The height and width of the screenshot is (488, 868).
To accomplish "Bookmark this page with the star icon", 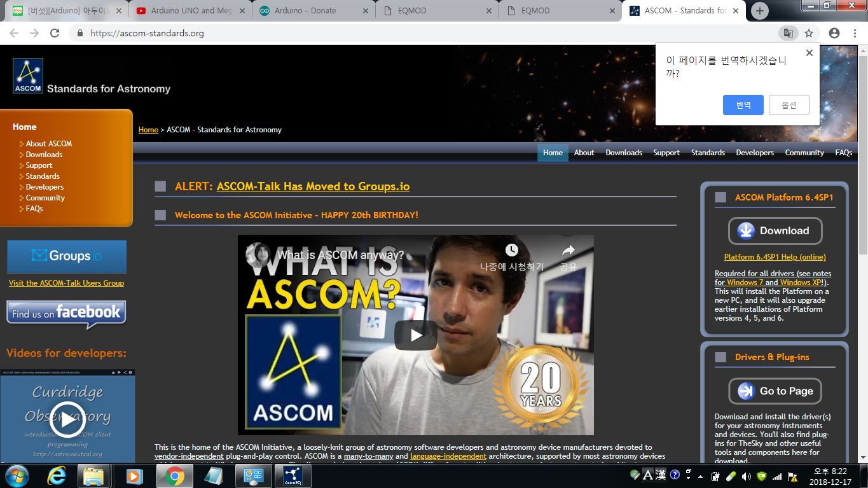I will (809, 33).
